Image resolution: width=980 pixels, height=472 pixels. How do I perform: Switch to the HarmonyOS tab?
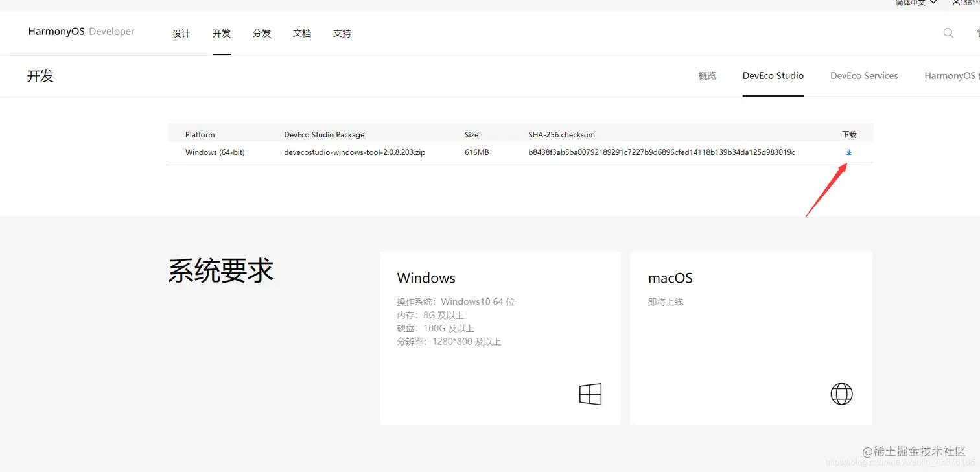pos(951,76)
